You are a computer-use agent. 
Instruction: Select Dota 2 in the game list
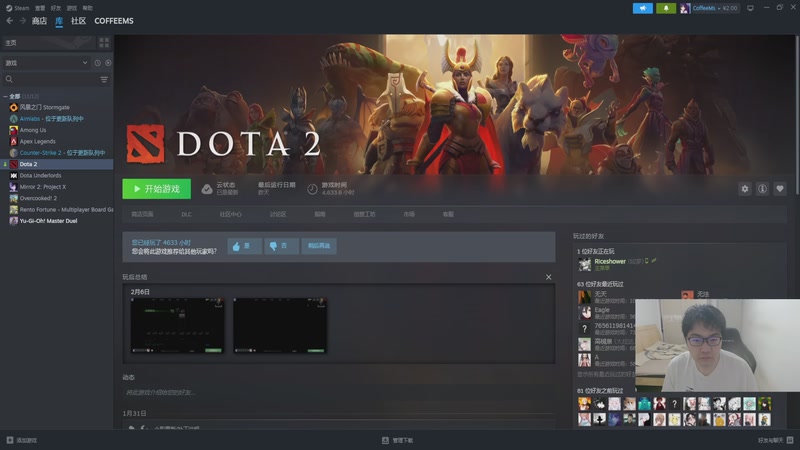[57, 164]
